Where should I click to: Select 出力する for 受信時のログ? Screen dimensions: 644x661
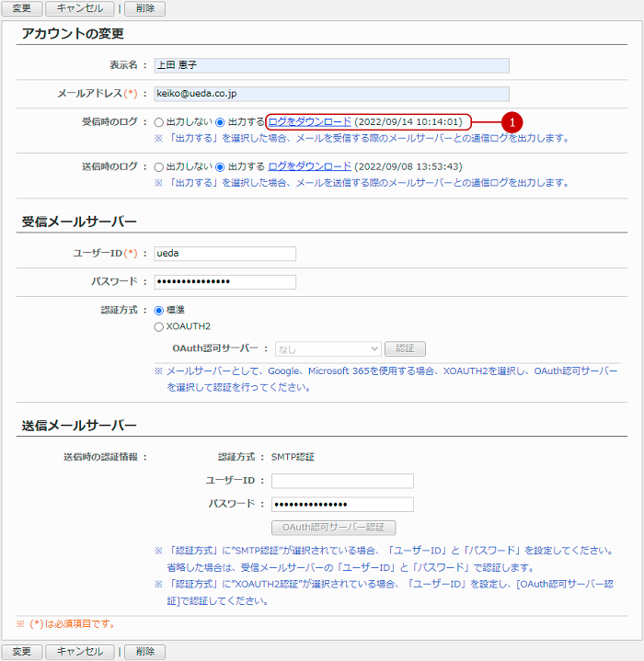tap(220, 122)
